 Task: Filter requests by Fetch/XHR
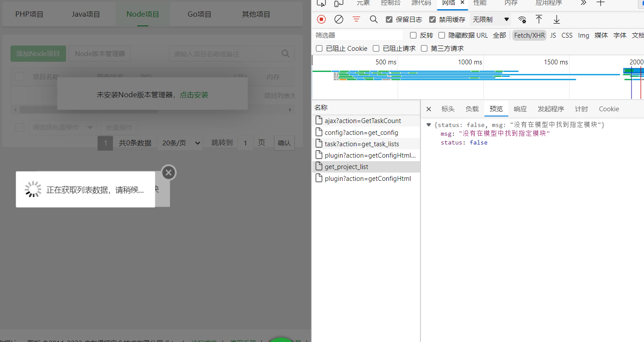pos(529,35)
